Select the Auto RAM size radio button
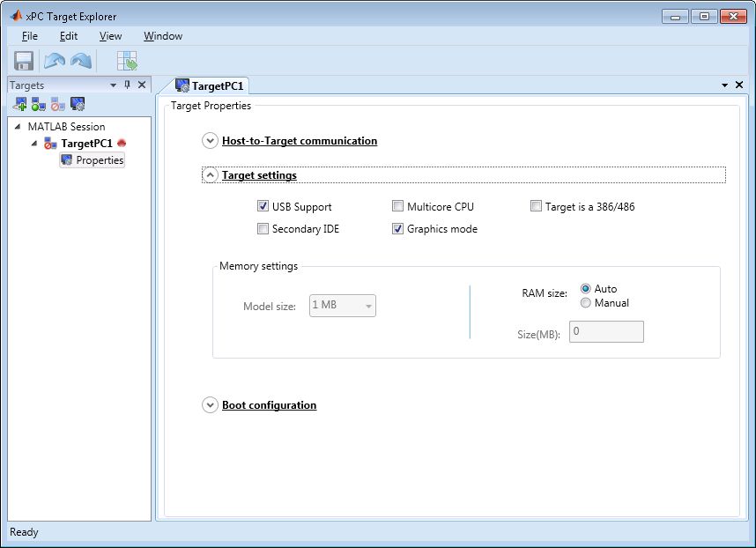756x548 pixels. click(585, 289)
